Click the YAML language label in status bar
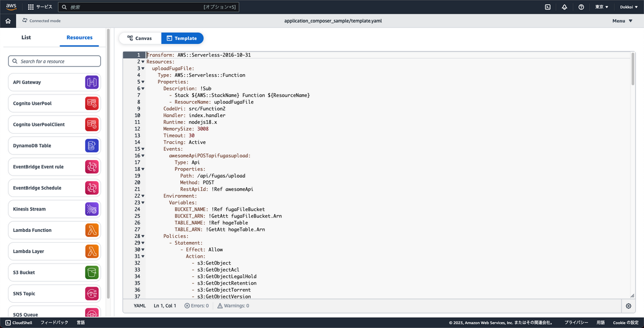644x328 pixels. tap(140, 305)
